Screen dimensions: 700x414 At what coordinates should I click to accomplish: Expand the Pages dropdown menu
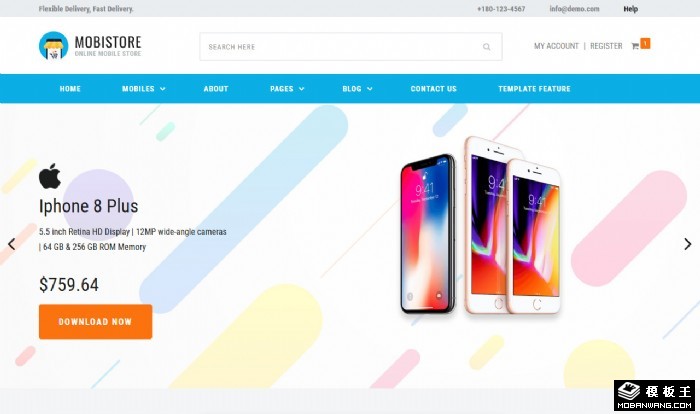click(x=287, y=89)
